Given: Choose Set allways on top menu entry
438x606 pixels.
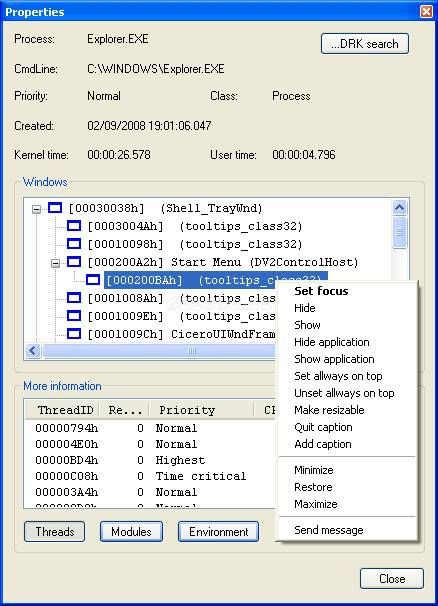Looking at the screenshot, I should tap(338, 376).
